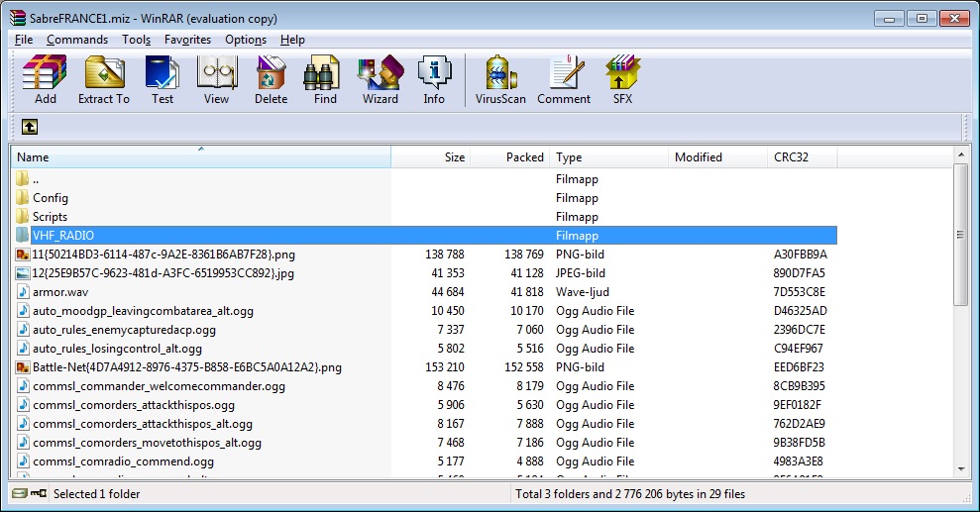This screenshot has height=512, width=980.
Task: Launch the Wizard toolbar icon
Action: coord(380,72)
